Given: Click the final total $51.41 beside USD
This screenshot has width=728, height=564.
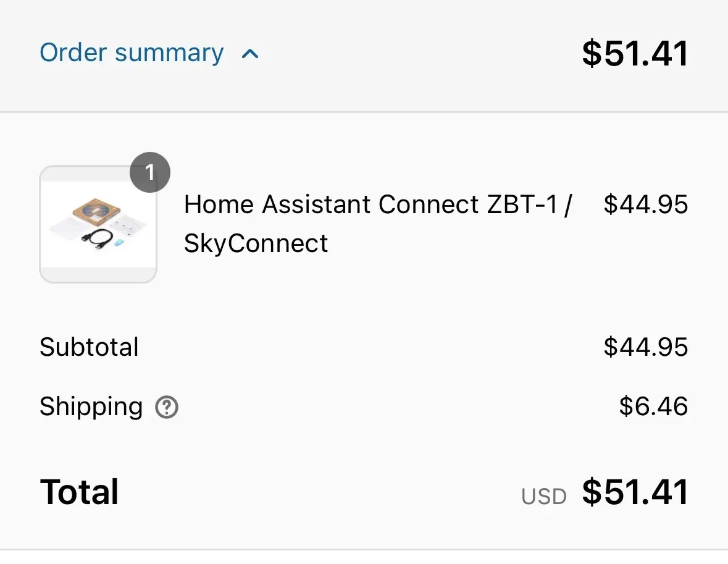Looking at the screenshot, I should pos(635,492).
